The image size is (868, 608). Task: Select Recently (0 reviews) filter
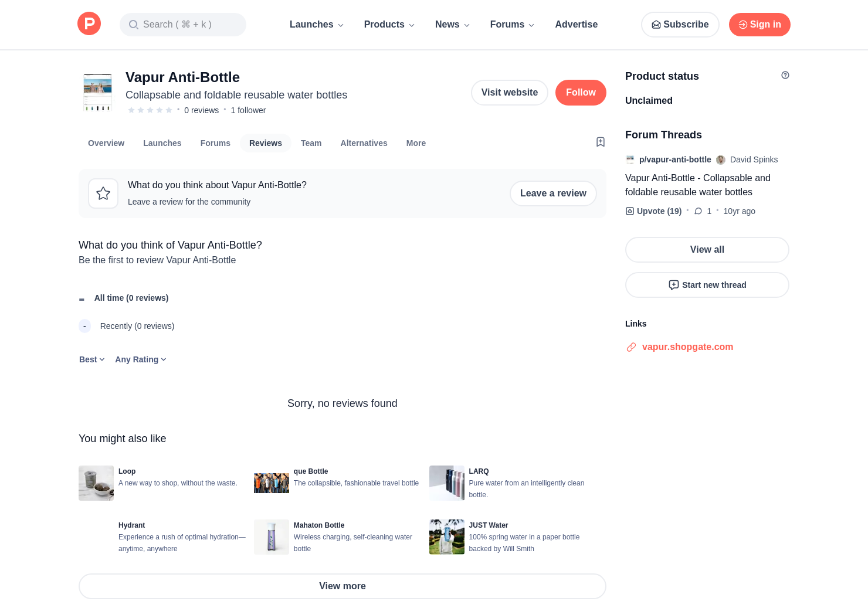tap(137, 326)
